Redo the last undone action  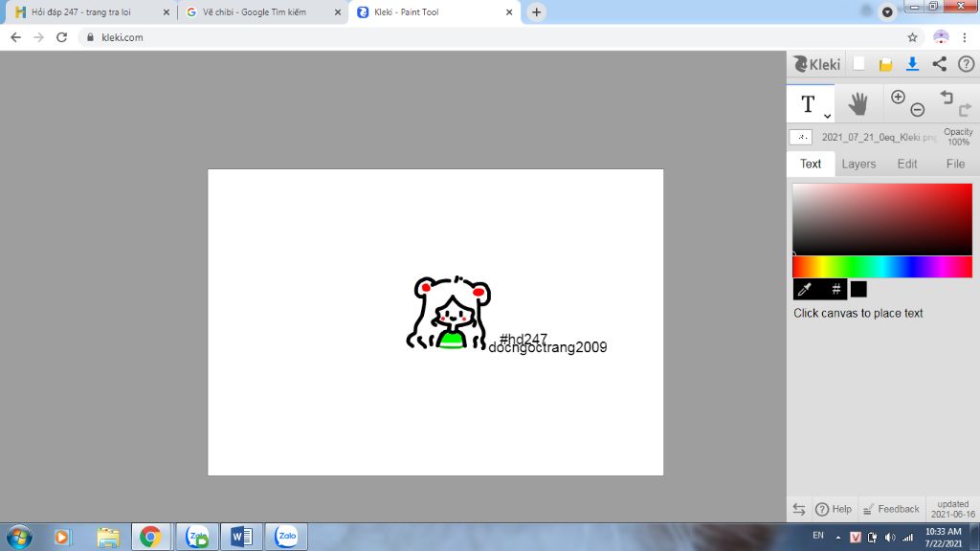[965, 110]
